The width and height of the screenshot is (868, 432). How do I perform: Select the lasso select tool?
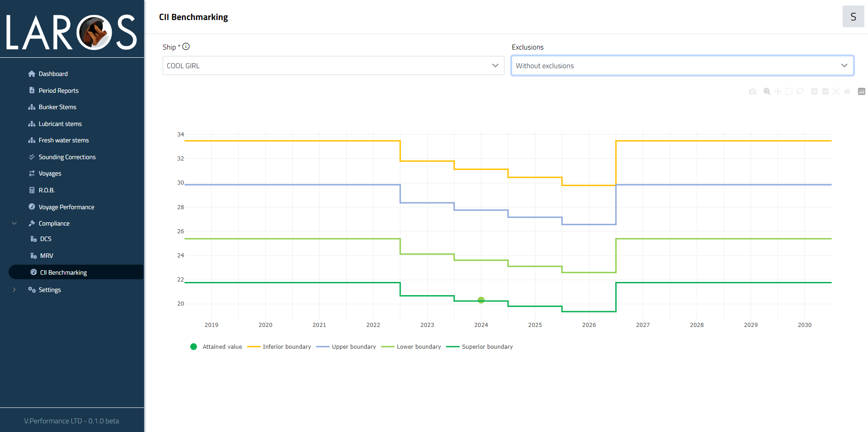[800, 91]
